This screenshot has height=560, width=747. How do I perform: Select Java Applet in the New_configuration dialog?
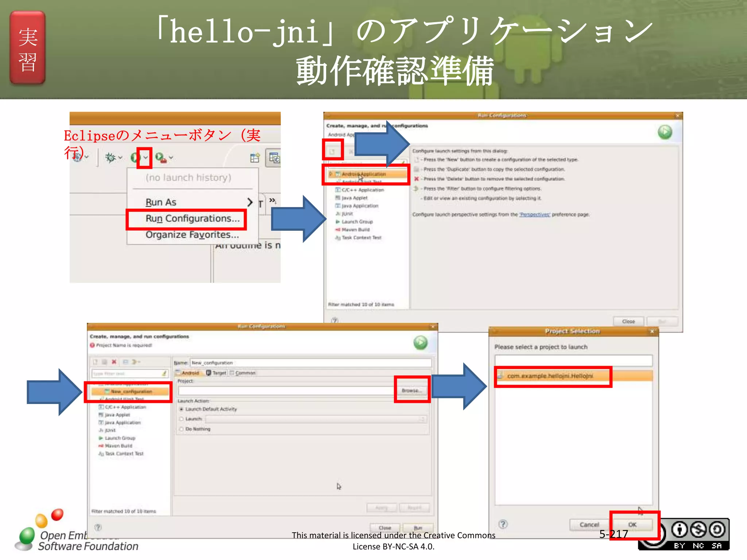[x=114, y=415]
